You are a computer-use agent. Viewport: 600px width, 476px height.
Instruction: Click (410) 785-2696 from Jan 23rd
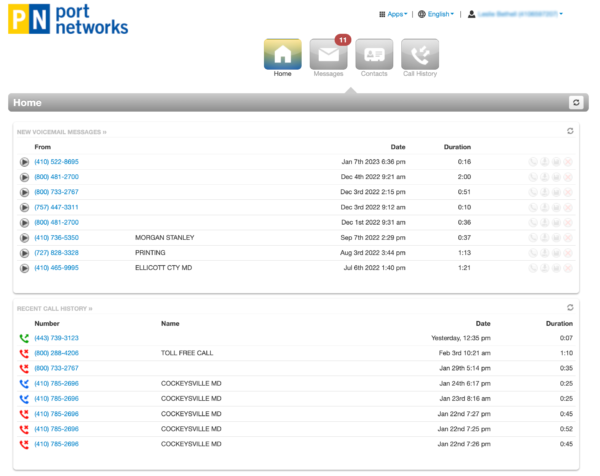coord(57,399)
